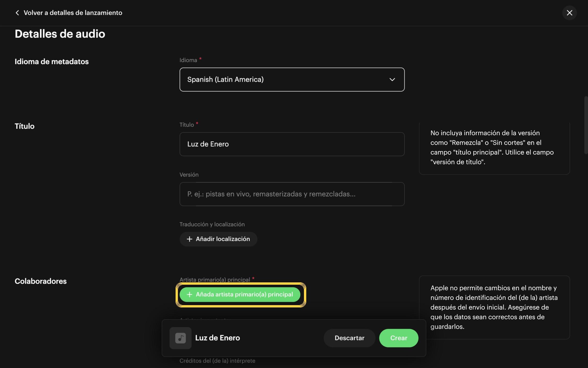The image size is (588, 368).
Task: Click Añada artista primario(a) principal button
Action: tap(240, 294)
